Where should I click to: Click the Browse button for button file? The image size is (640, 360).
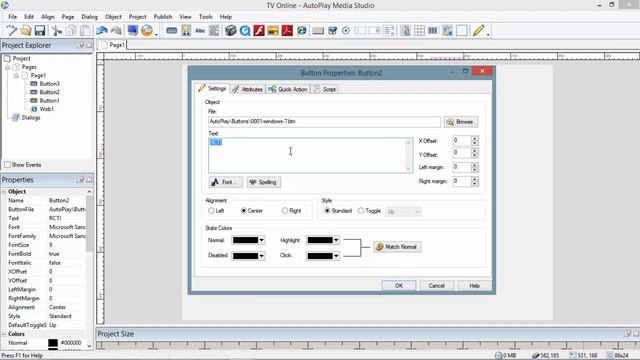pyautogui.click(x=460, y=122)
